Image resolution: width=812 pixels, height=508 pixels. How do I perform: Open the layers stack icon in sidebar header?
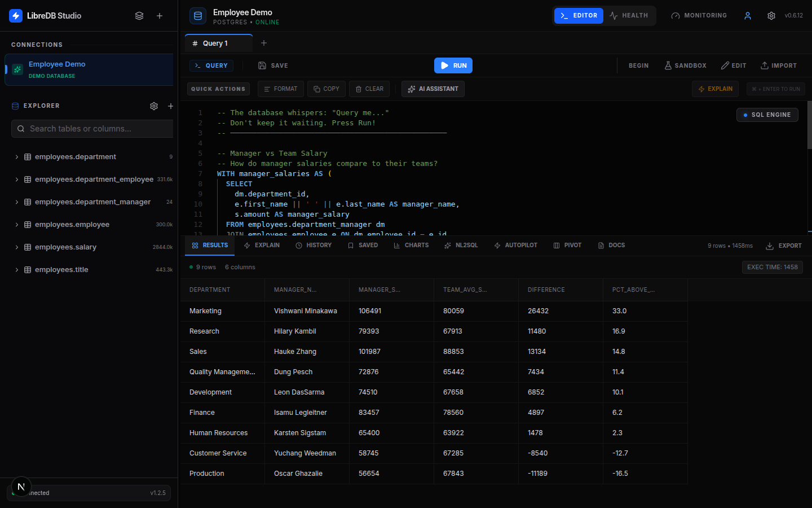[139, 16]
